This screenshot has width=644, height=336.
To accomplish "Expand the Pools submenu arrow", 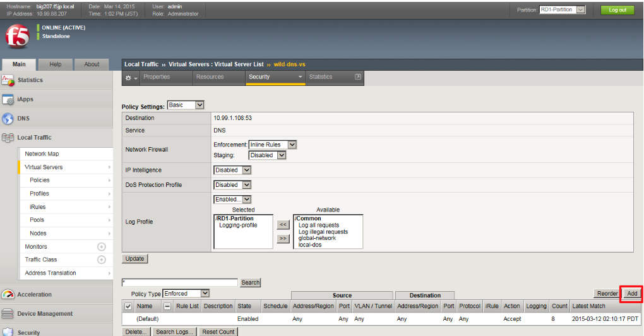I will coord(109,220).
